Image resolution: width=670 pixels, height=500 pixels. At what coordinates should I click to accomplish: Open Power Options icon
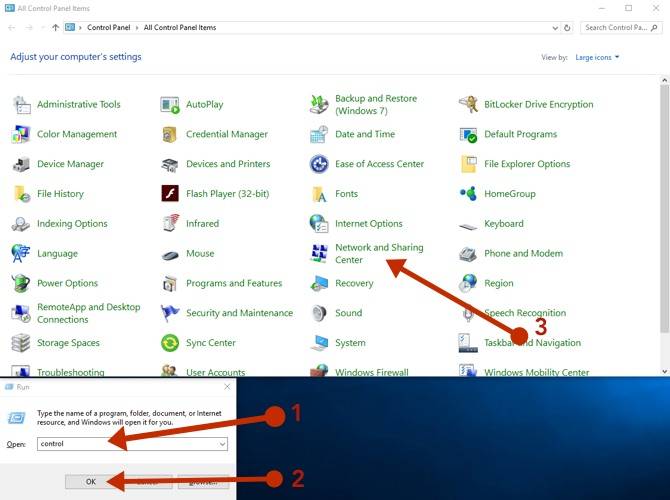(x=21, y=283)
